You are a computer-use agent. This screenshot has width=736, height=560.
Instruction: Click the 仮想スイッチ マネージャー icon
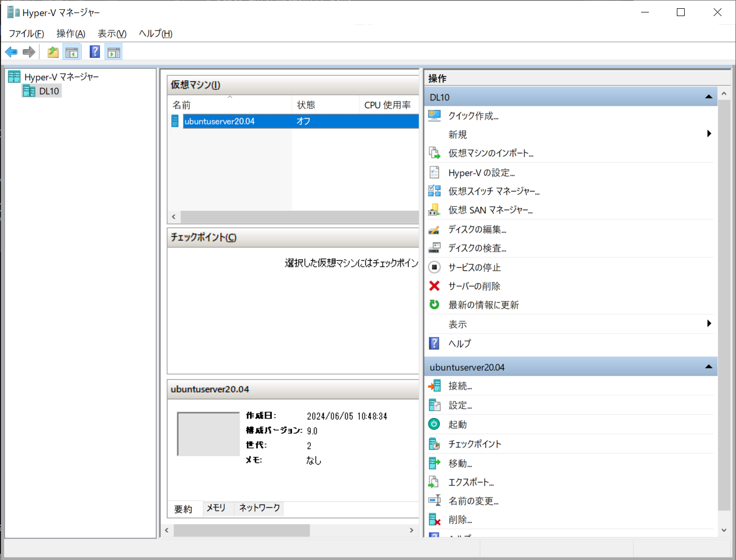435,191
